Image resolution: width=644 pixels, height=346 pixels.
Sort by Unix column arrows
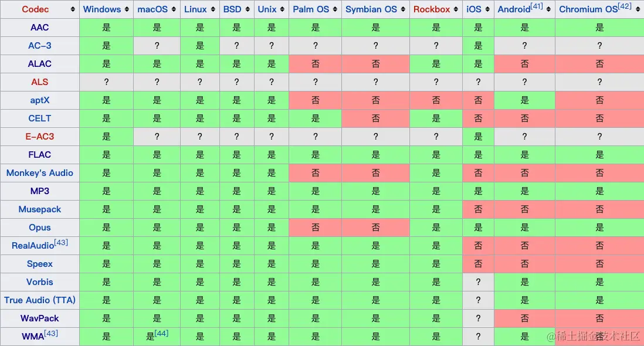282,9
